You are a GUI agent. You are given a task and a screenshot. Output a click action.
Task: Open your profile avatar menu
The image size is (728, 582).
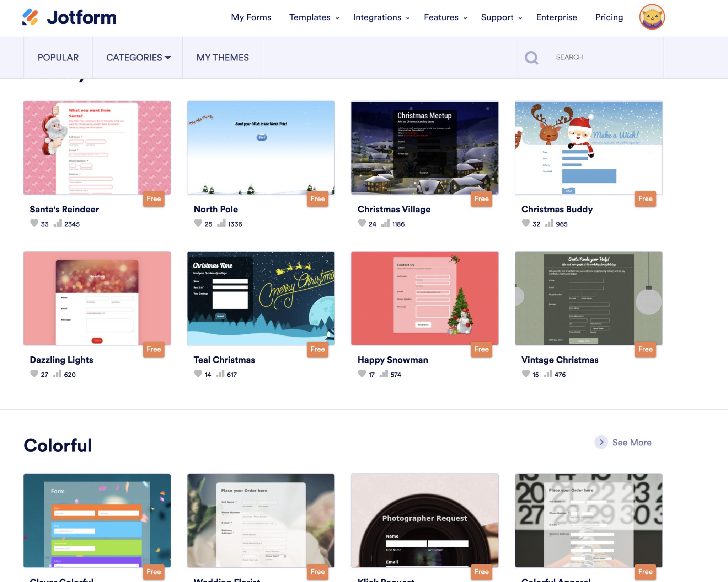point(652,17)
